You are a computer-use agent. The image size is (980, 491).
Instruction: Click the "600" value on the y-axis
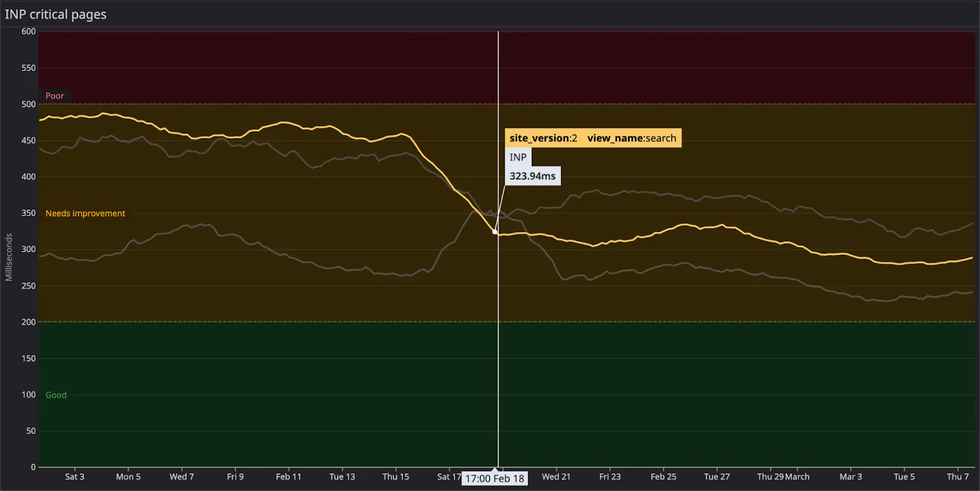point(28,31)
